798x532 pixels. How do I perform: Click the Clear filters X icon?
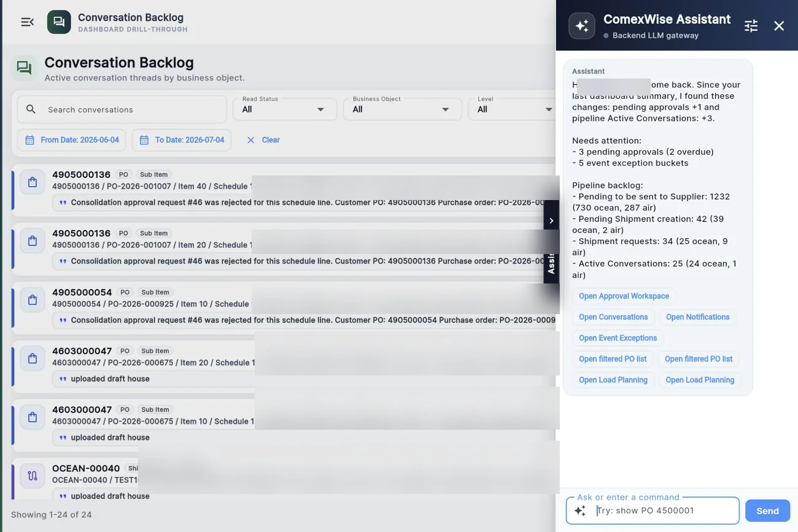pyautogui.click(x=250, y=140)
